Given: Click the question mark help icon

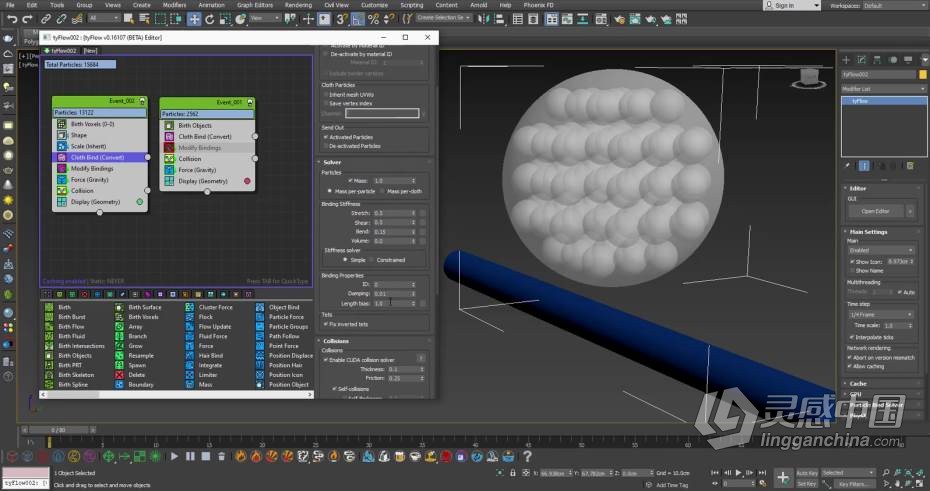Looking at the screenshot, I should 527,456.
